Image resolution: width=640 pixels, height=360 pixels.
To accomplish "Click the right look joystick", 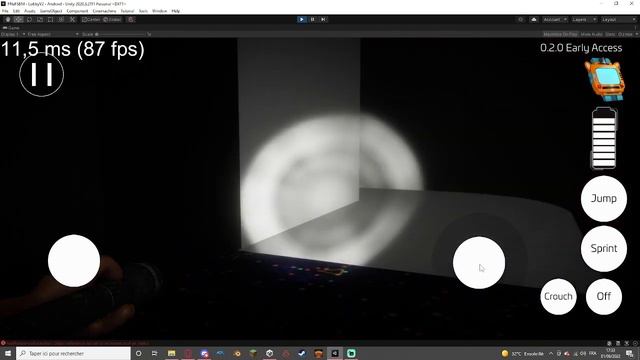I will [x=479, y=262].
